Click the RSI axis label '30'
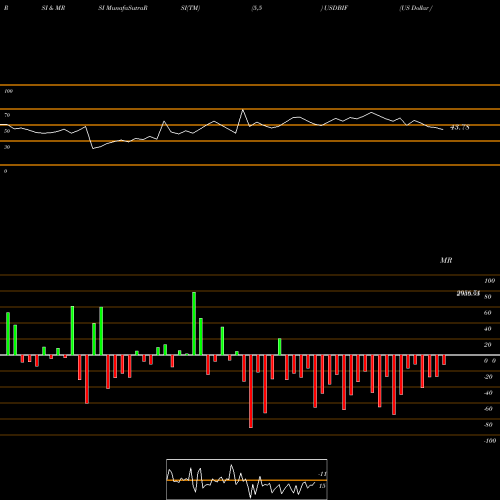Screen dimensions: 500x500 click(x=7, y=147)
